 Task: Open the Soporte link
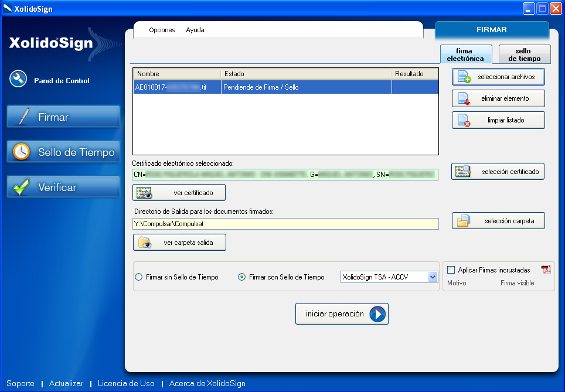(x=21, y=383)
